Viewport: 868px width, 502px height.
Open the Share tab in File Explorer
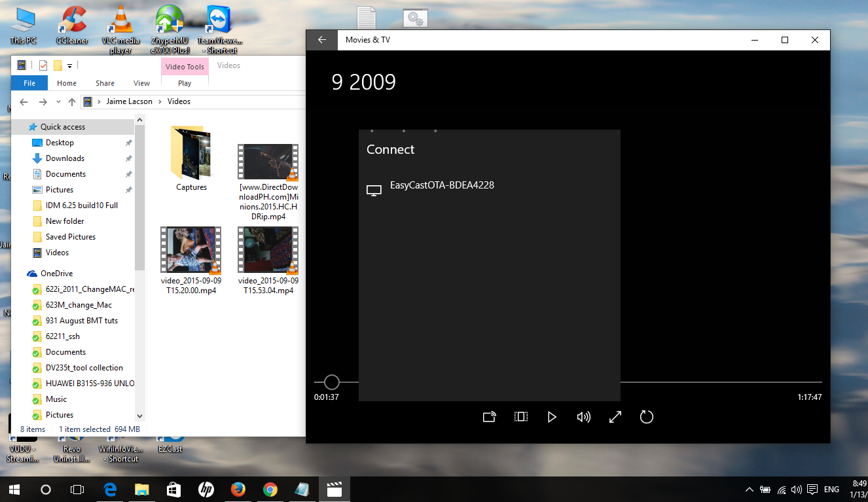coord(105,83)
